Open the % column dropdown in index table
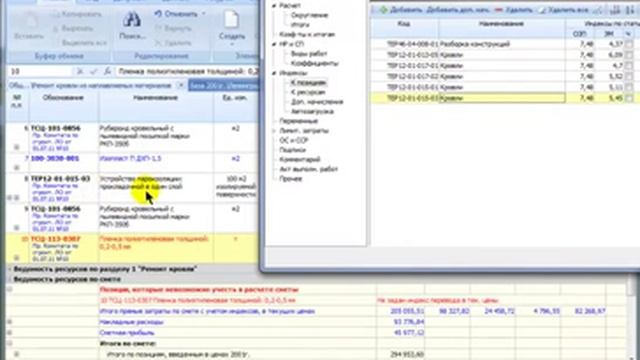This screenshot has width=640, height=360. [x=628, y=34]
